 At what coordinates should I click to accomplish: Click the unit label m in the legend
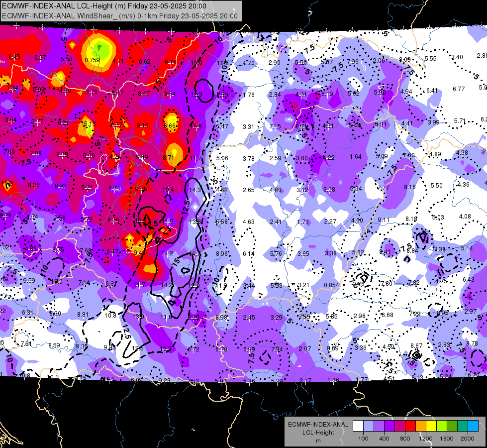click(x=318, y=441)
